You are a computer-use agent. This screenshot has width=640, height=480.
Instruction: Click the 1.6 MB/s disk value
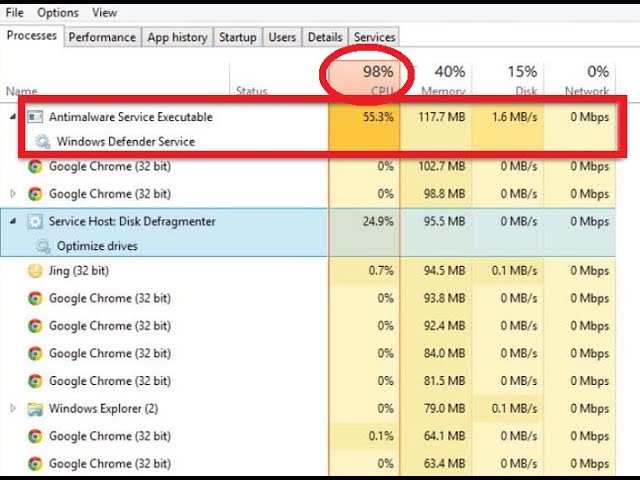coord(514,117)
